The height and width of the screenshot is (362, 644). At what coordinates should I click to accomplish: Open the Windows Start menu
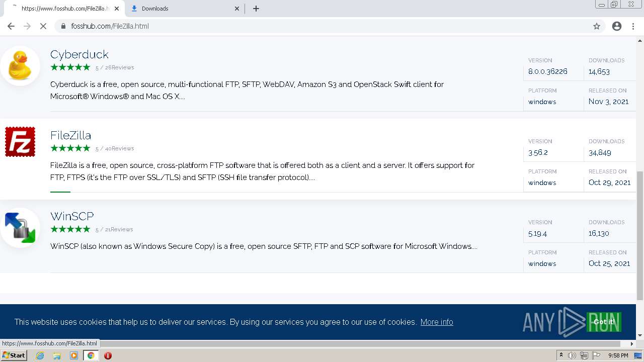pos(14,355)
